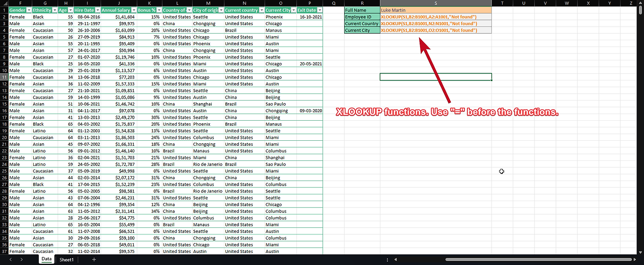Image resolution: width=644 pixels, height=265 pixels.
Task: Select the $41,336 salary cell
Action: (118, 64)
